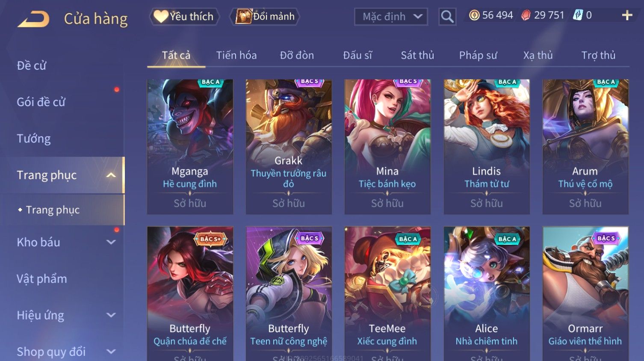644x361 pixels.
Task: Switch to the Sát thủ tab
Action: pyautogui.click(x=417, y=55)
